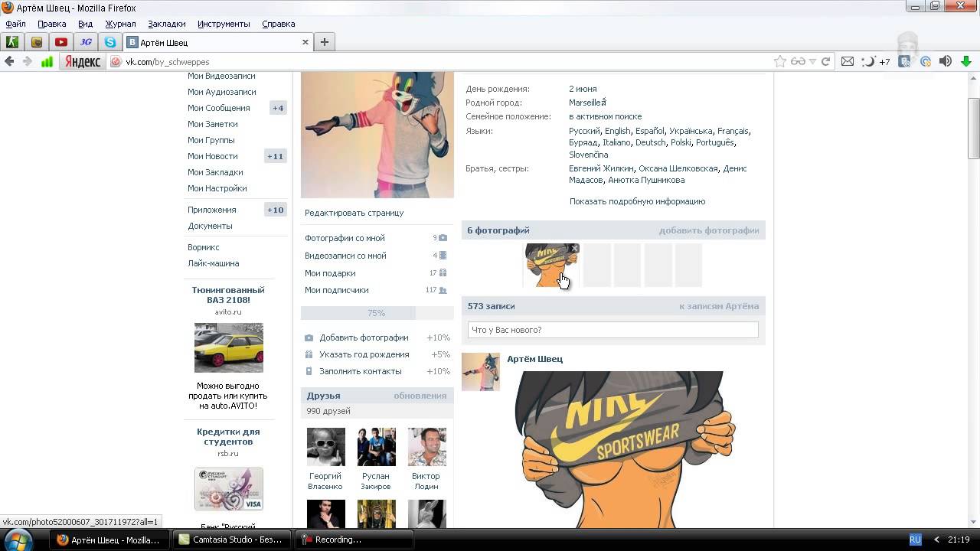Open Фотографии со мной
This screenshot has width=980, height=551.
pyautogui.click(x=345, y=238)
